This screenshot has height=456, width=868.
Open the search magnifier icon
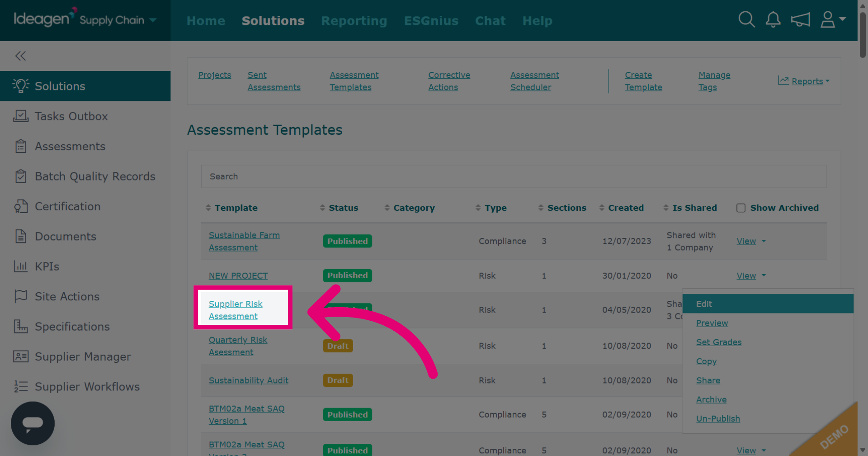coord(746,19)
